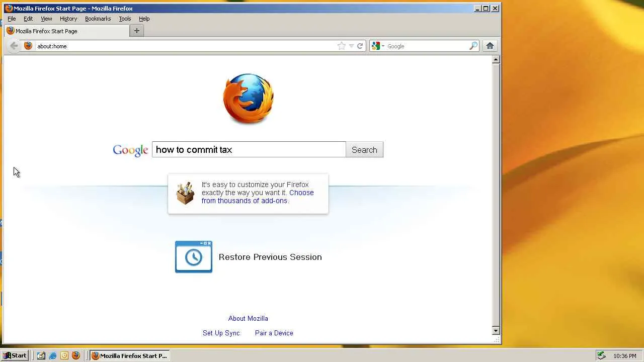
Task: Reload the page using the refresh icon
Action: (360, 46)
